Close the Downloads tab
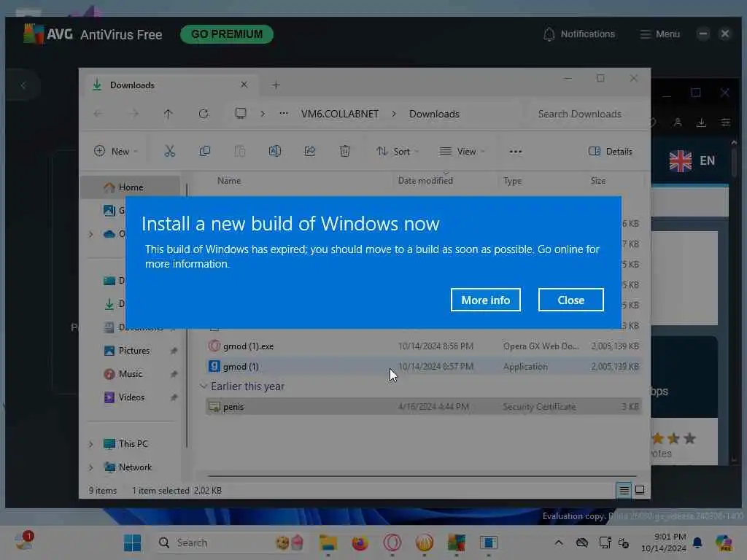This screenshot has height=560, width=747. point(244,85)
